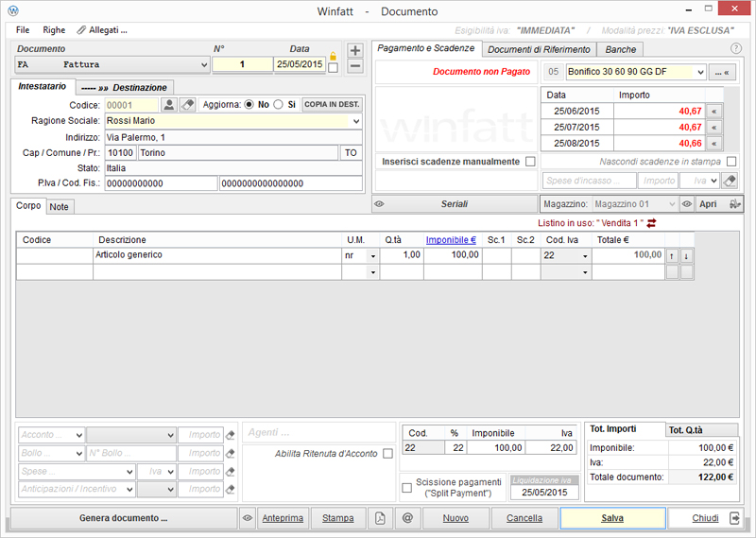Click Nuovo button
The height and width of the screenshot is (538, 756).
coord(455,518)
